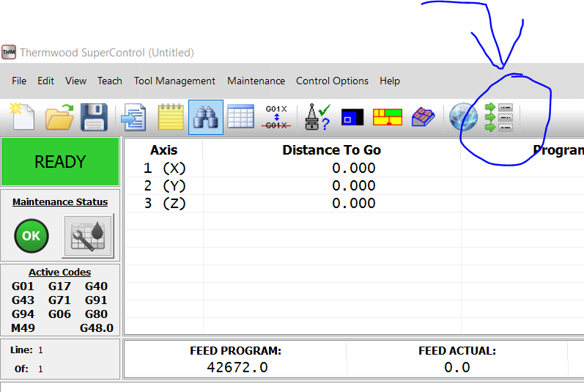Click the G17 active code

59,286
